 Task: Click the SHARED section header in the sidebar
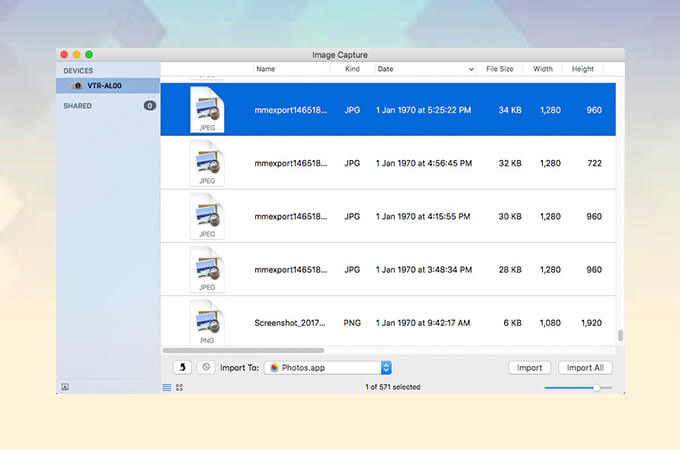80,105
